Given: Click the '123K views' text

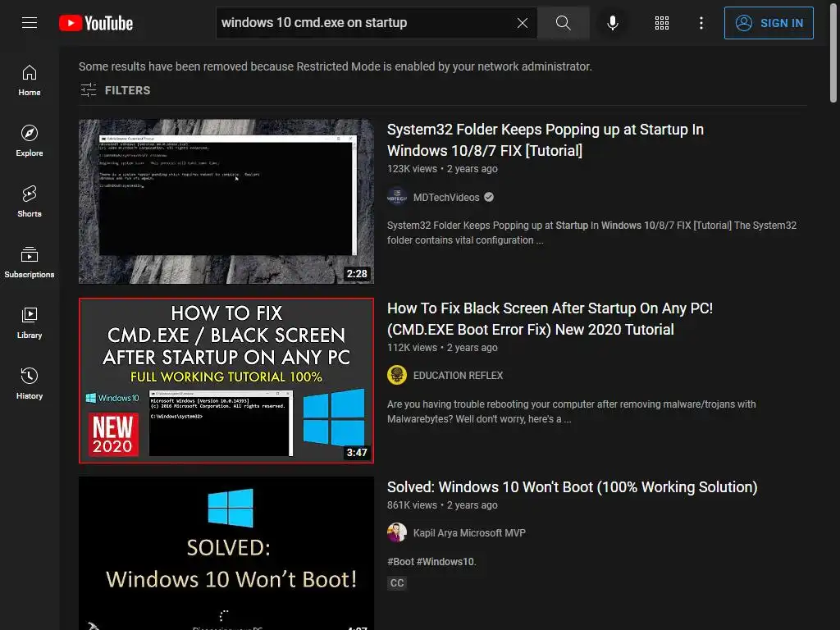Looking at the screenshot, I should point(412,169).
